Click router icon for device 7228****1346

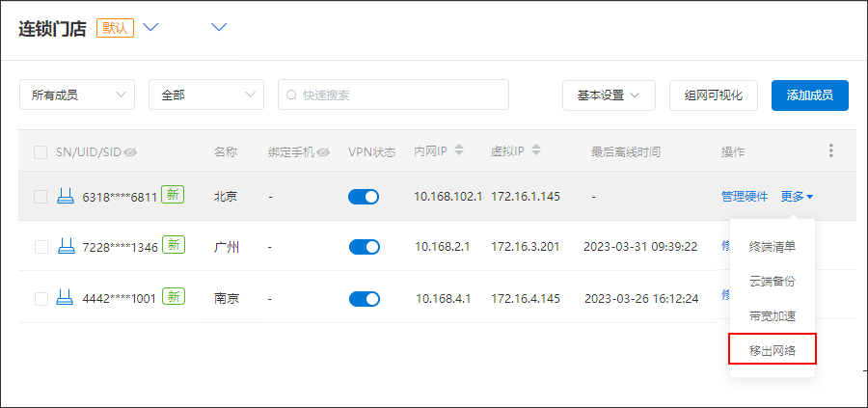coord(66,247)
